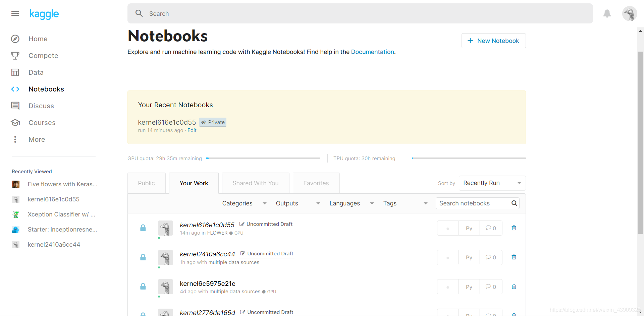The image size is (644, 316).
Task: Open kernel6c5975e21e from notebook list
Action: coord(208,283)
